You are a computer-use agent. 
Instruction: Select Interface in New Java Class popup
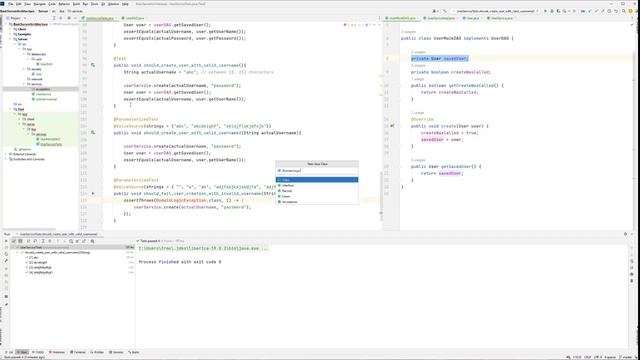click(317, 185)
